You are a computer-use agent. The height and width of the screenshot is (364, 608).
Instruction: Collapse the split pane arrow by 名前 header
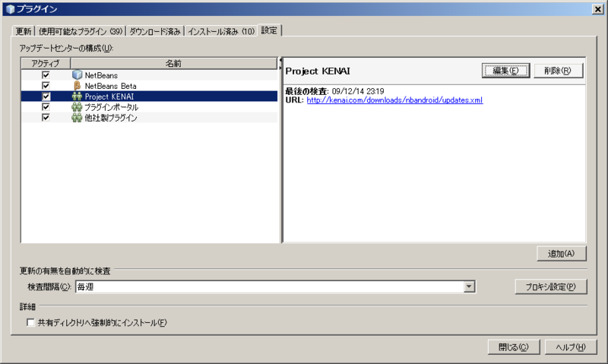pos(280,62)
